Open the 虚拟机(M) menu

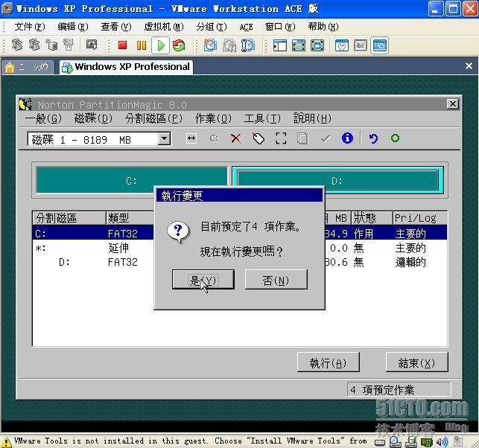coord(164,27)
